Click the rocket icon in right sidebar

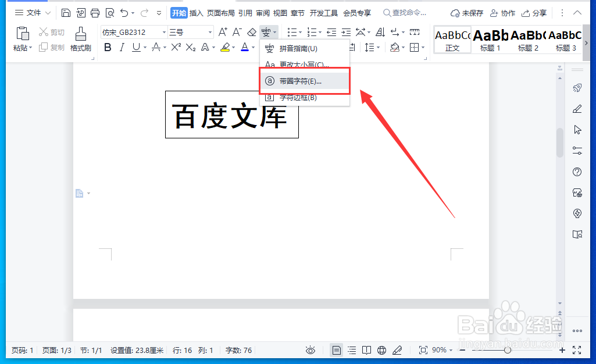(x=577, y=88)
